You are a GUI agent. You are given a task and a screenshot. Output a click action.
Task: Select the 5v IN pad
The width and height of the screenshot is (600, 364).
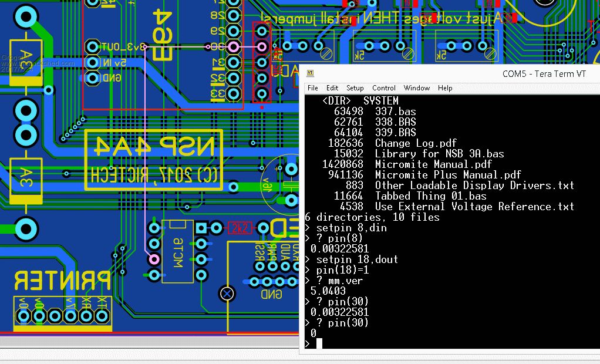tap(92, 62)
